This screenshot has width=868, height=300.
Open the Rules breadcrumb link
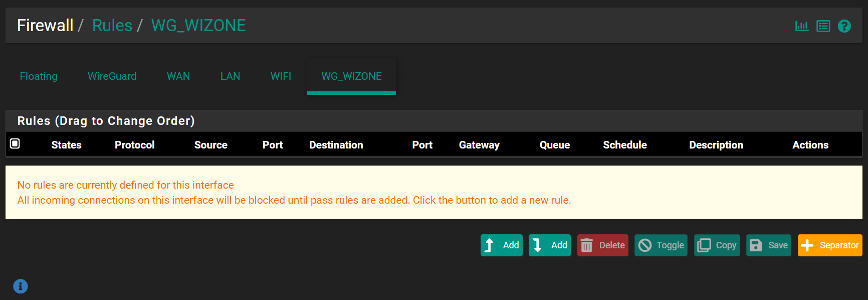(x=112, y=25)
